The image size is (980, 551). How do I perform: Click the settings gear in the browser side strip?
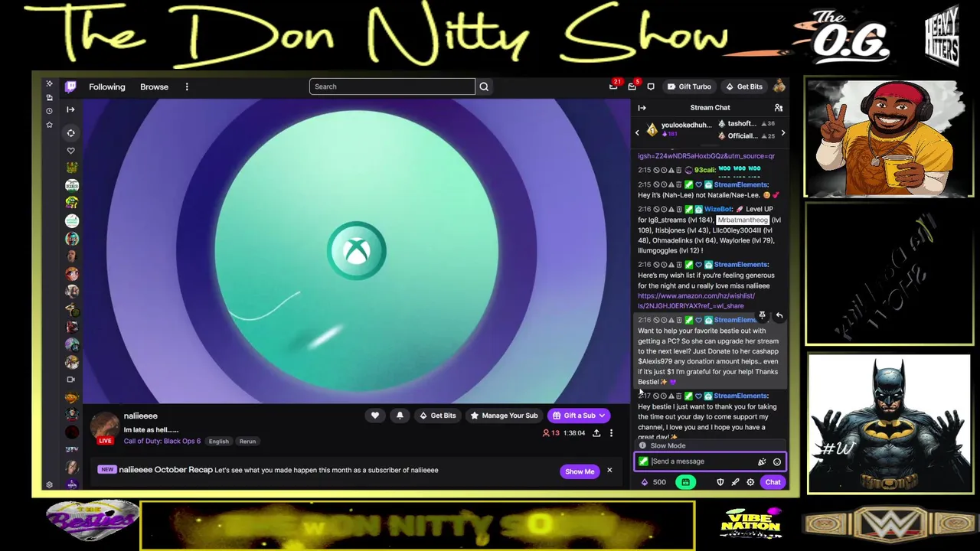tap(49, 485)
